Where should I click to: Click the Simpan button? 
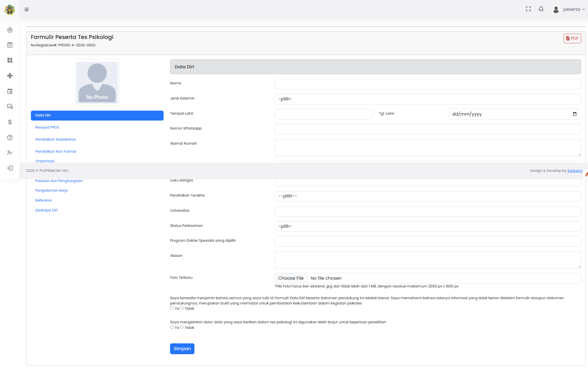click(x=182, y=349)
